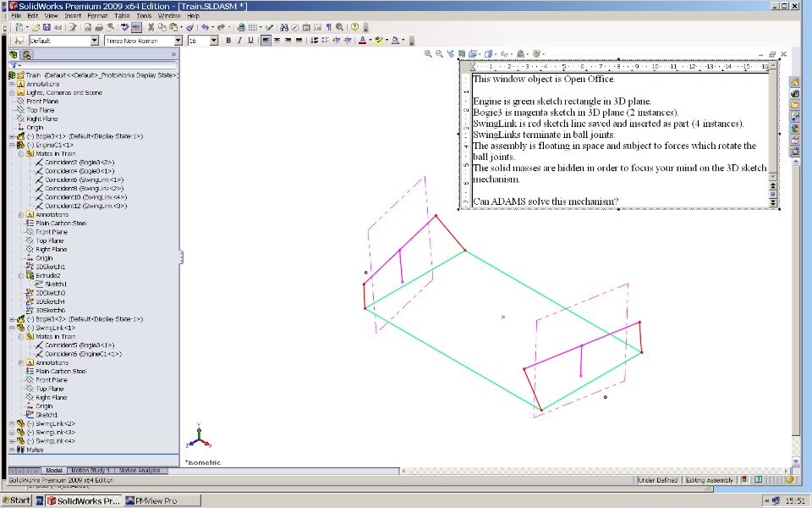Click the File Explorer folder icon in task pane
812x508 pixels.
pos(794,105)
